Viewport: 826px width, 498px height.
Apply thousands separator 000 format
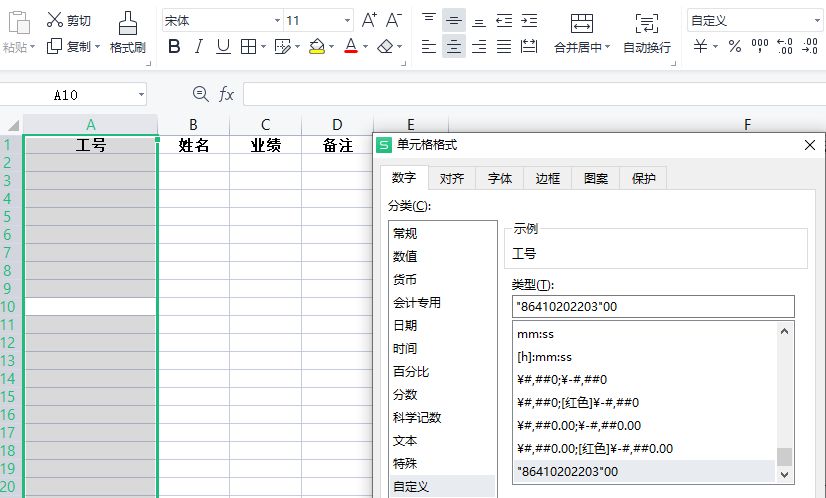coord(760,46)
